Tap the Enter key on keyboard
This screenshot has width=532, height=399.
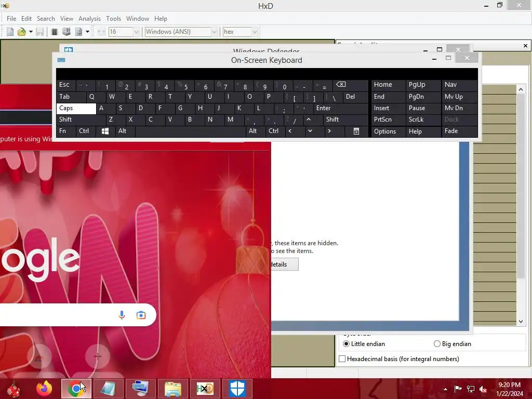coord(341,108)
